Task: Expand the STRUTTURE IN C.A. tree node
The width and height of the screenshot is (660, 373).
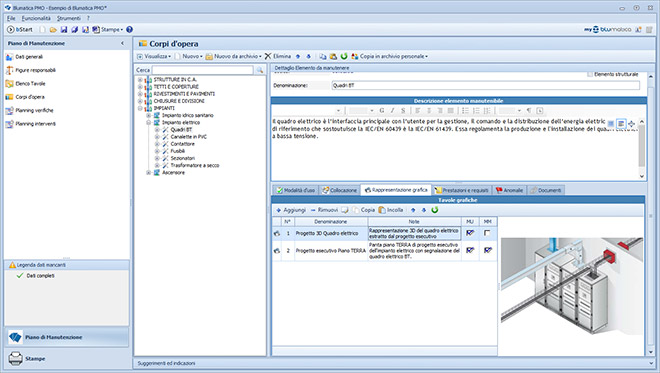Action: (140, 80)
